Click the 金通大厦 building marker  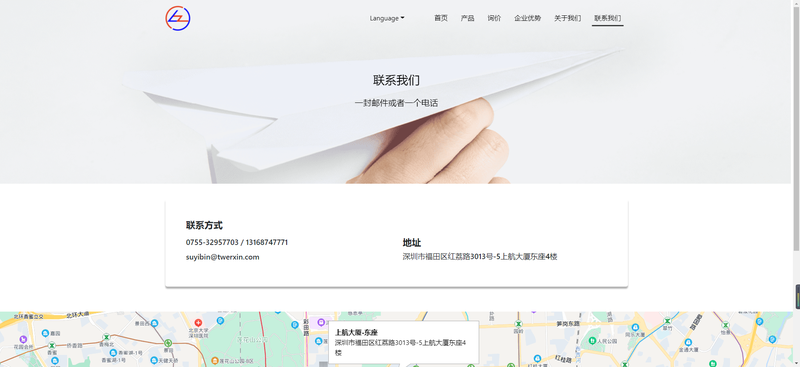click(x=688, y=342)
